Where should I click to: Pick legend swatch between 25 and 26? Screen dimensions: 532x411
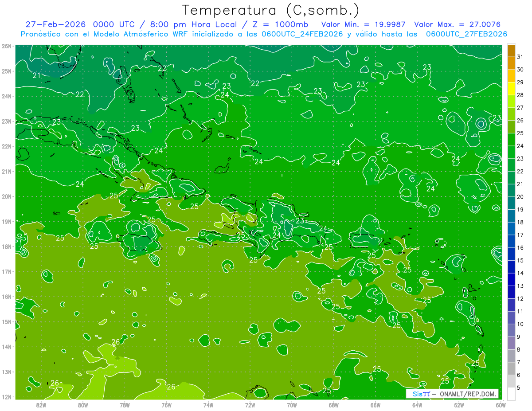coord(511,127)
